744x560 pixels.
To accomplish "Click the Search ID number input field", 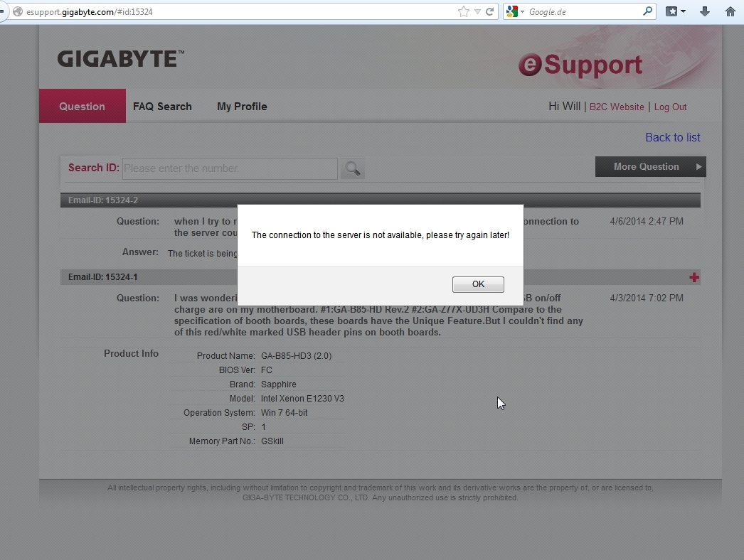I will pos(230,168).
